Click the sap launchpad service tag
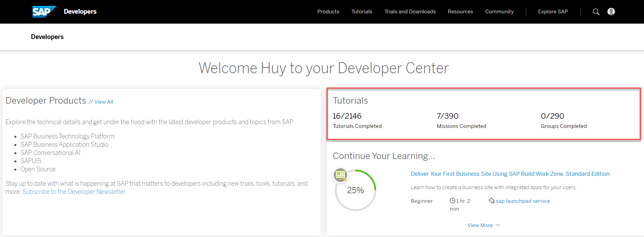This screenshot has width=644, height=237. click(523, 201)
